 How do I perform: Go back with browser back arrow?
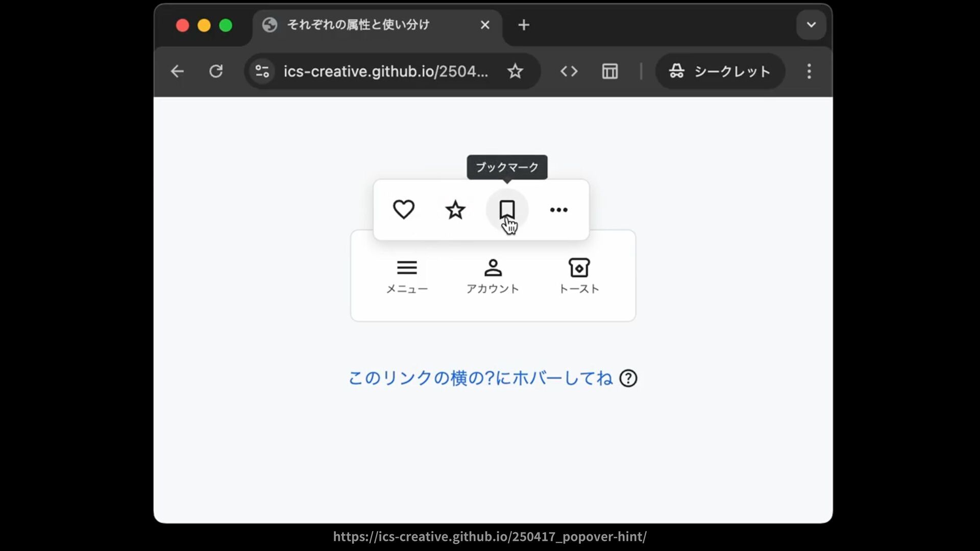tap(177, 71)
